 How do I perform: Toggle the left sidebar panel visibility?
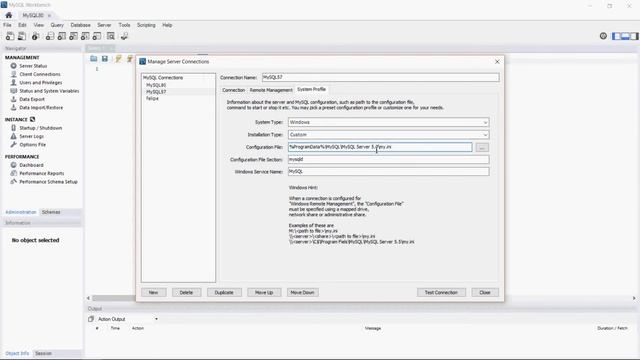(x=616, y=36)
